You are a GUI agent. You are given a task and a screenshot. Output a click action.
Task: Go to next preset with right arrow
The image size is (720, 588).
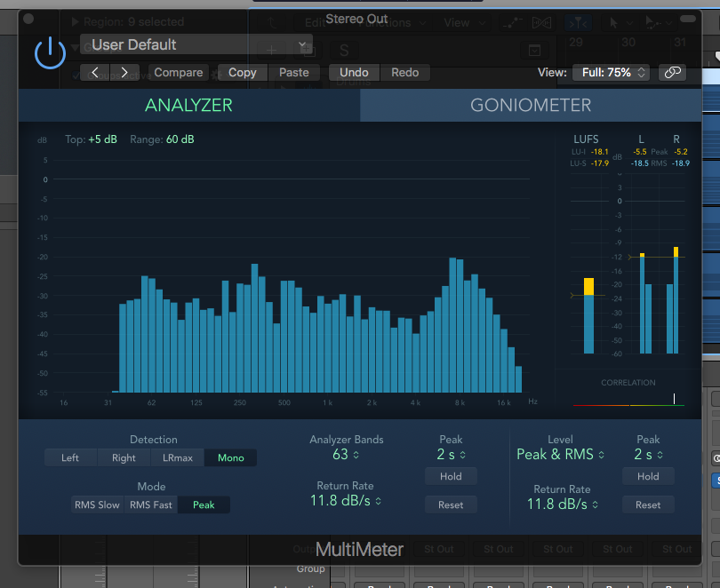(124, 73)
